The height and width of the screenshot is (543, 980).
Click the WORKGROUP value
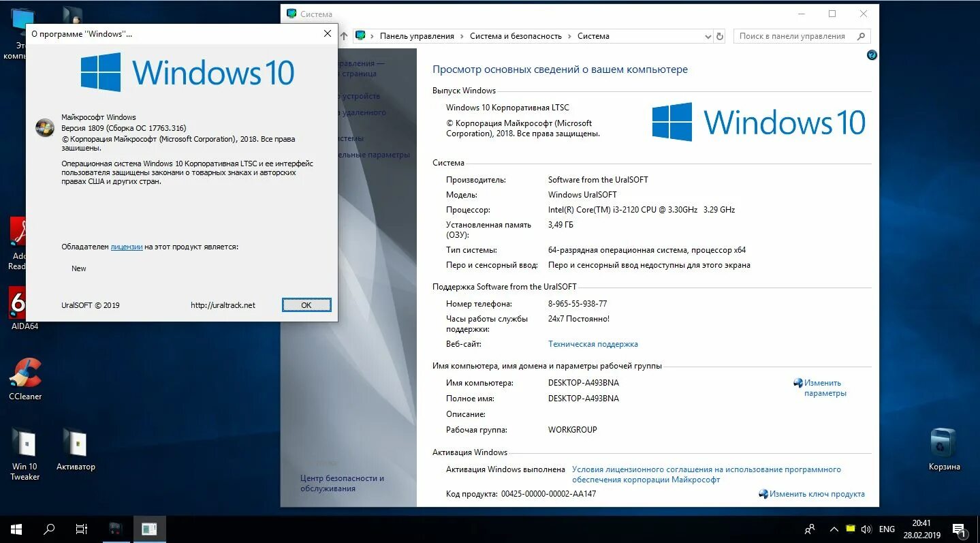point(572,430)
